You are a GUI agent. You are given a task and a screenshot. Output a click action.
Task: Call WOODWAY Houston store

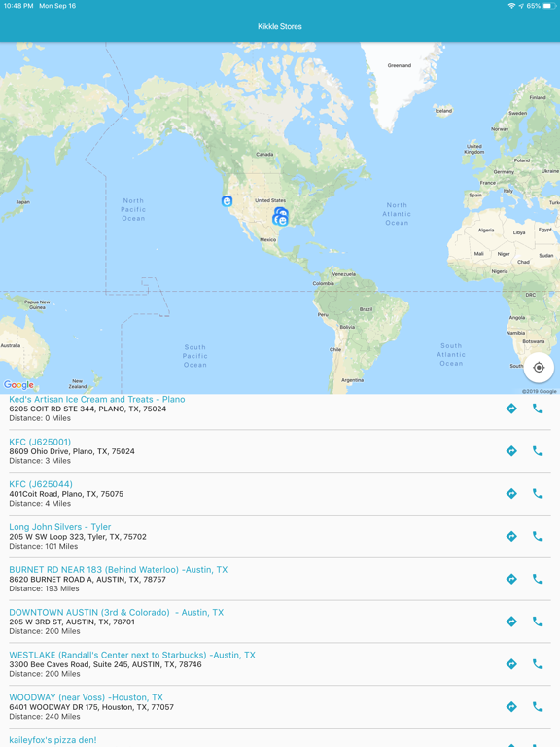(x=538, y=707)
